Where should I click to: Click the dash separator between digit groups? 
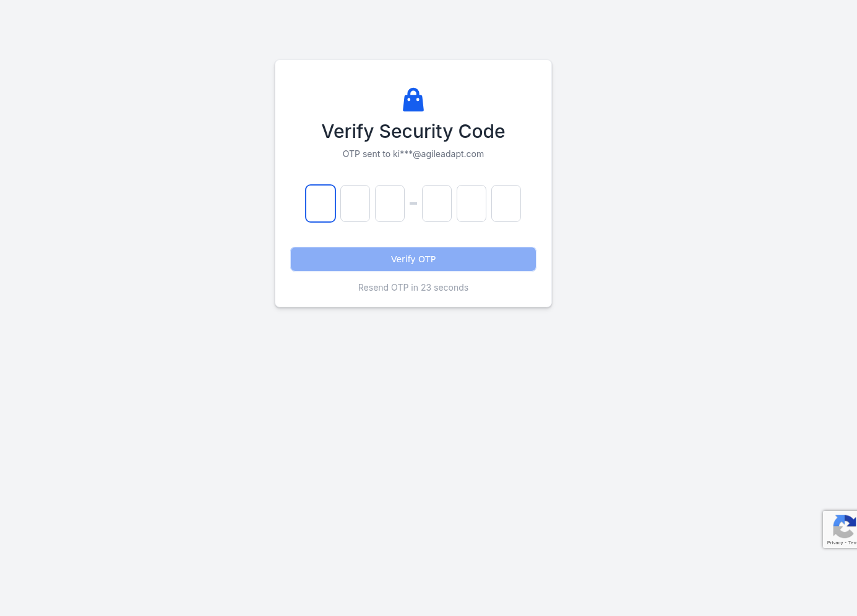[413, 203]
